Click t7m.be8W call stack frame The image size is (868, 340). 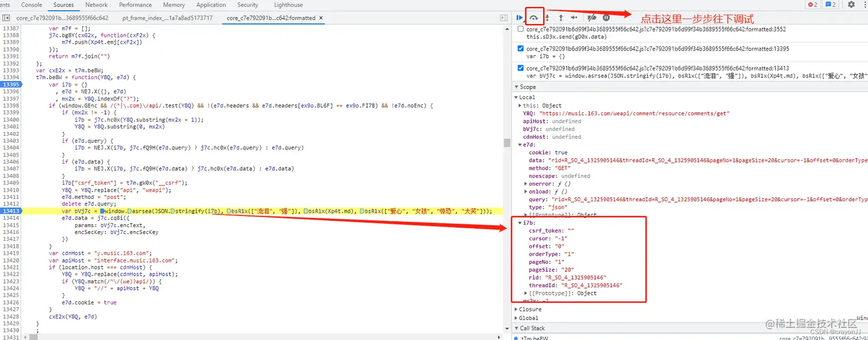(x=535, y=338)
